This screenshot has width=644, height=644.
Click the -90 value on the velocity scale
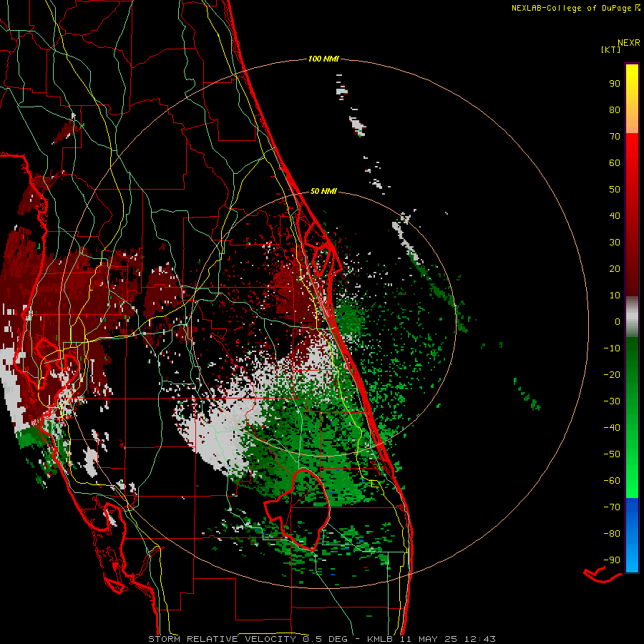tap(612, 560)
